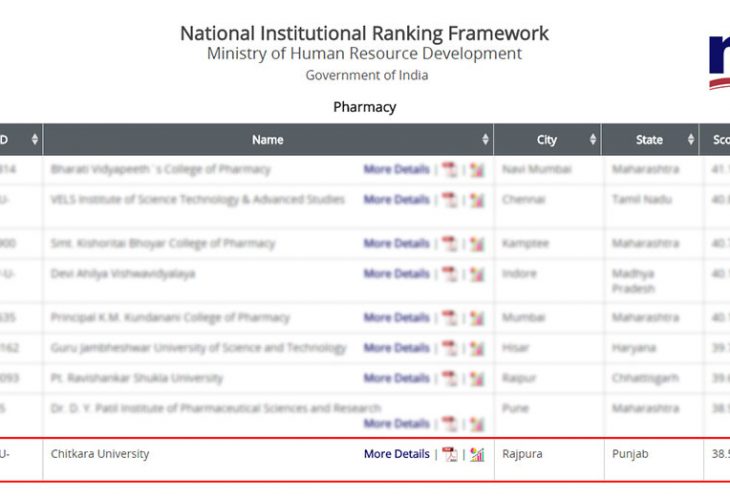This screenshot has width=730, height=500.
Task: Open More Details for Chitkara University
Action: [x=396, y=454]
